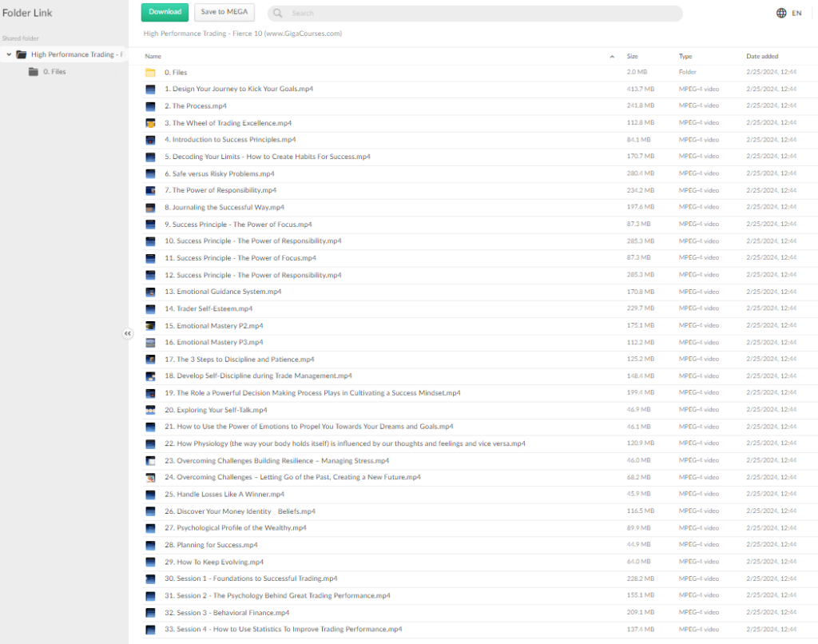
Task: Click the green Download button
Action: pos(165,12)
